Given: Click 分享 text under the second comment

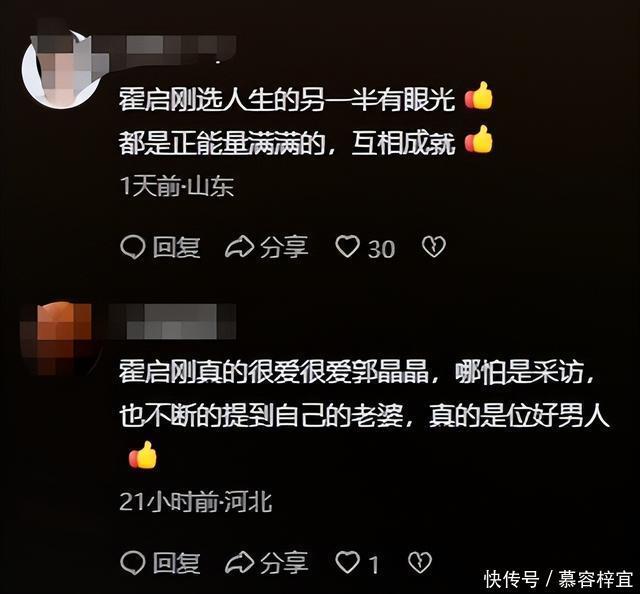Looking at the screenshot, I should pos(284,563).
